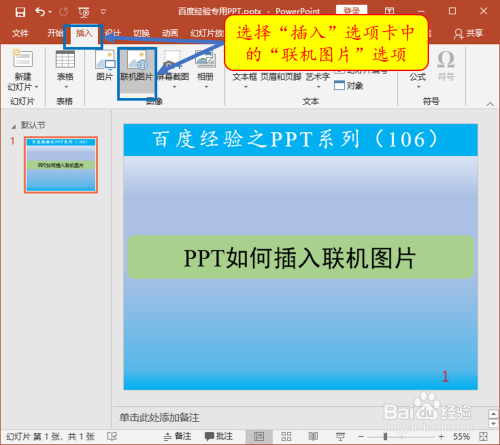Click the spell check status bar icon

(112, 436)
